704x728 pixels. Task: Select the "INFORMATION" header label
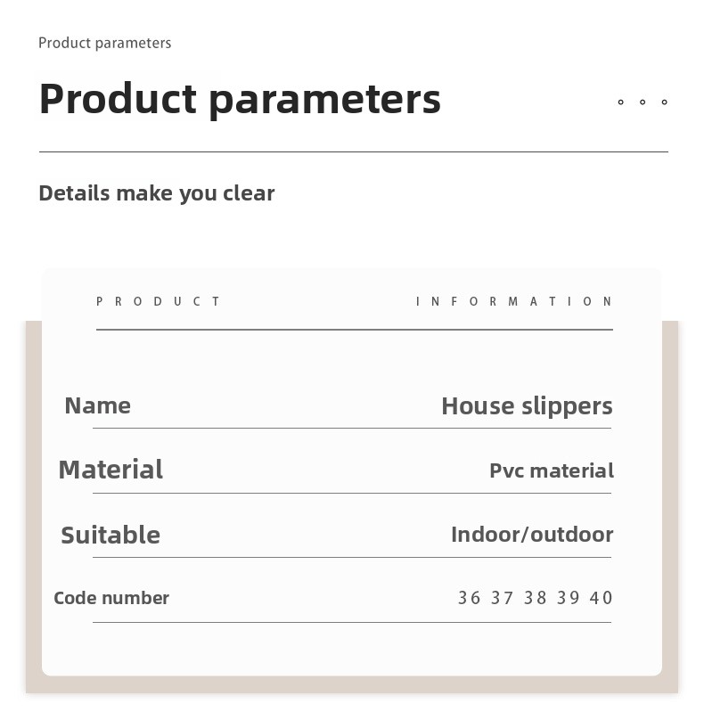click(514, 302)
